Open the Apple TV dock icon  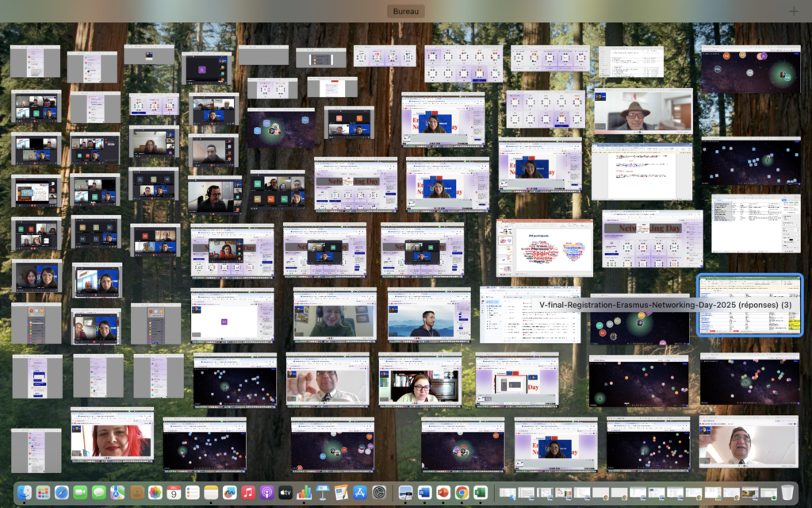285,492
